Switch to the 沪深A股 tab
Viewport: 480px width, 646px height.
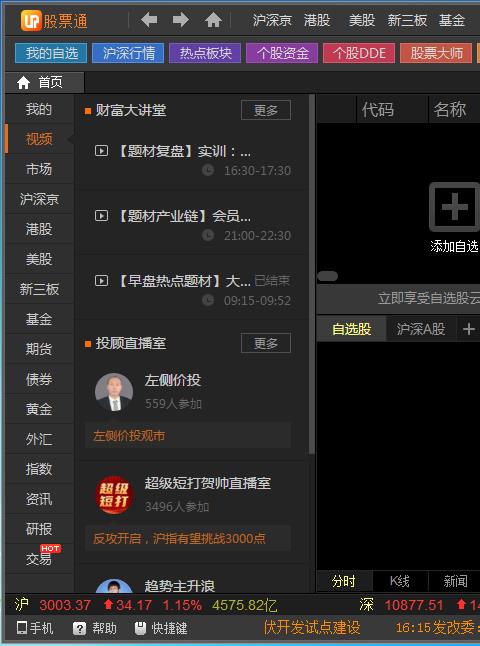[x=421, y=329]
